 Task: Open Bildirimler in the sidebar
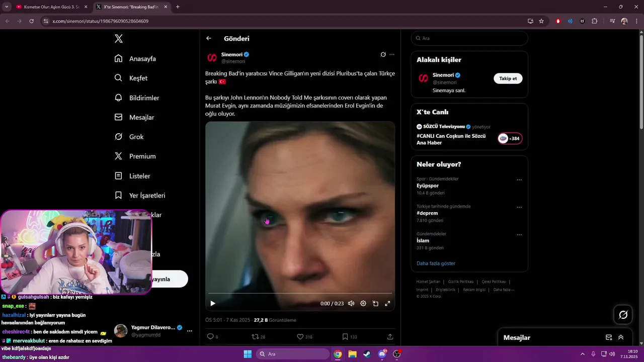pos(137,98)
